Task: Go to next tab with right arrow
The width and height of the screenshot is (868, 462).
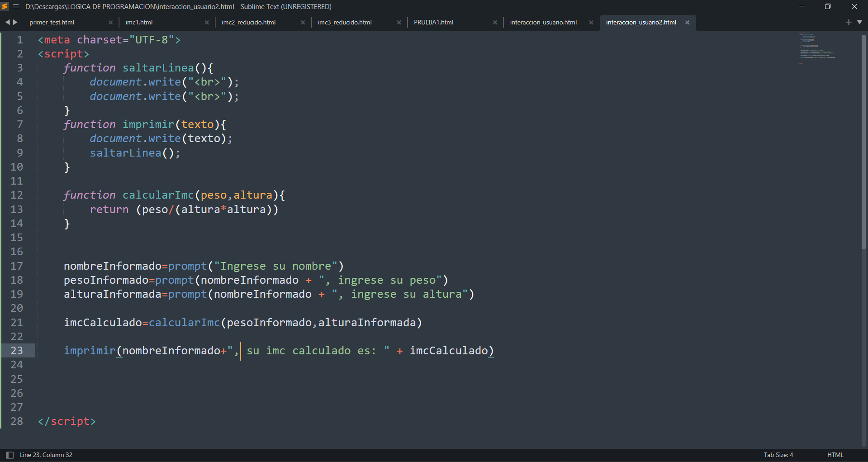Action: pos(15,22)
